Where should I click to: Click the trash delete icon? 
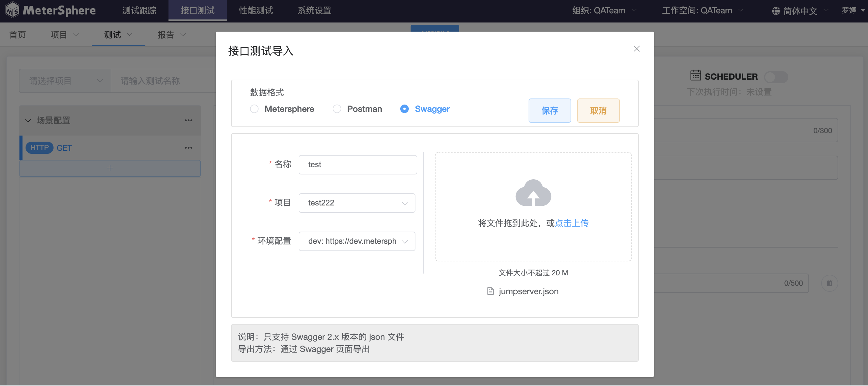click(x=829, y=283)
